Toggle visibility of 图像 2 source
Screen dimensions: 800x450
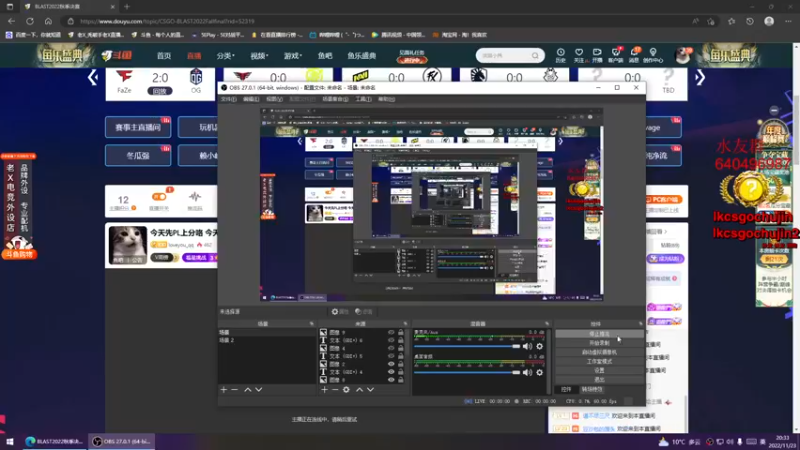pos(391,364)
